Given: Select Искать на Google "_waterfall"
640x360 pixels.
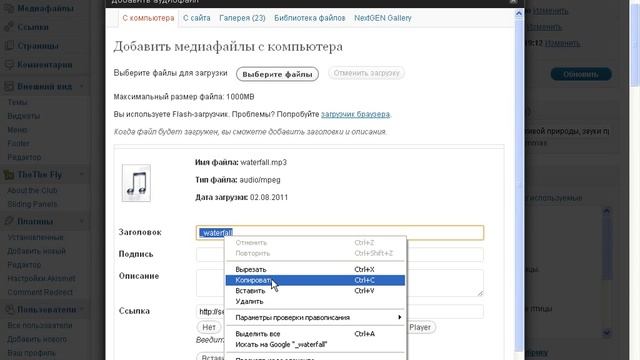Looking at the screenshot, I should coord(315,344).
